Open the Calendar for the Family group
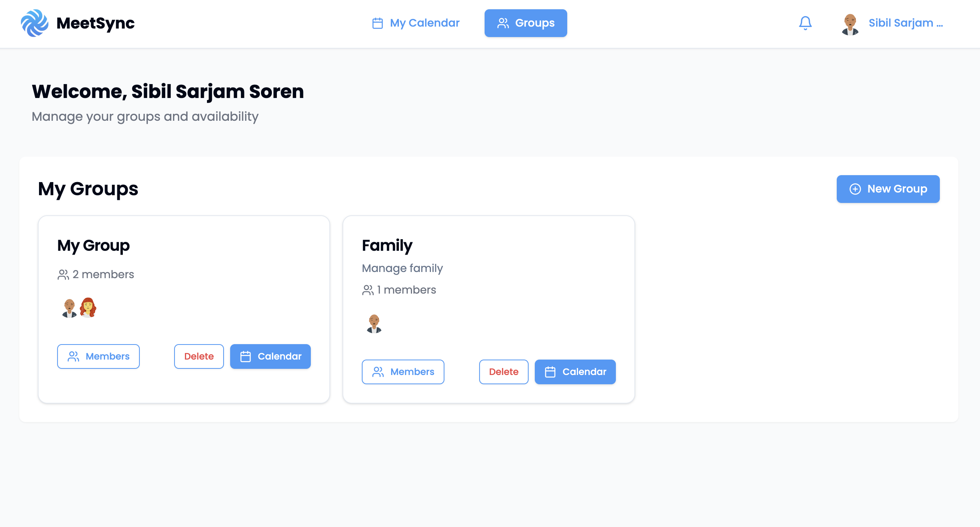The image size is (980, 527). pos(575,372)
